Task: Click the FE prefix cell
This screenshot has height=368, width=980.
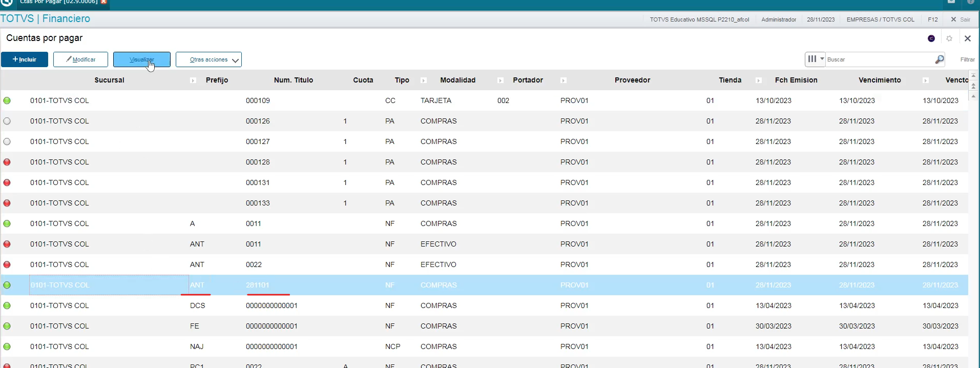Action: click(x=194, y=326)
